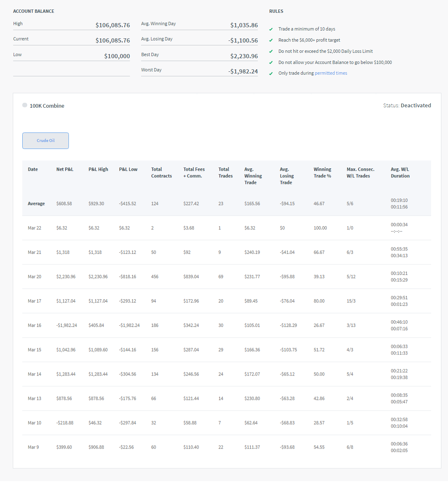Click the Mar 9 row date
This screenshot has width=448, height=482.
[x=33, y=447]
